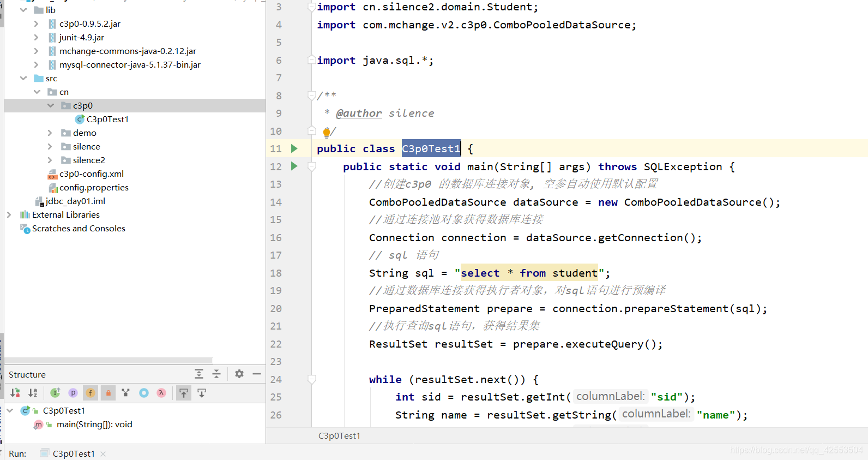Image resolution: width=868 pixels, height=460 pixels.
Task: Click the src folder icon
Action: (39, 78)
